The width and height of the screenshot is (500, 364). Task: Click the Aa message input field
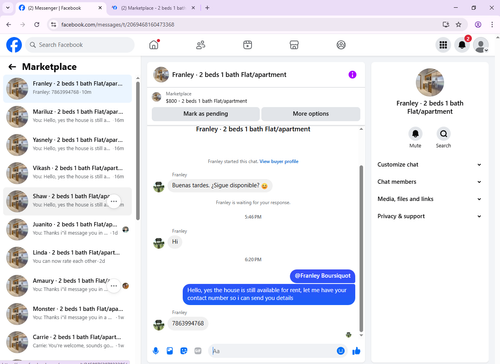[x=273, y=351]
